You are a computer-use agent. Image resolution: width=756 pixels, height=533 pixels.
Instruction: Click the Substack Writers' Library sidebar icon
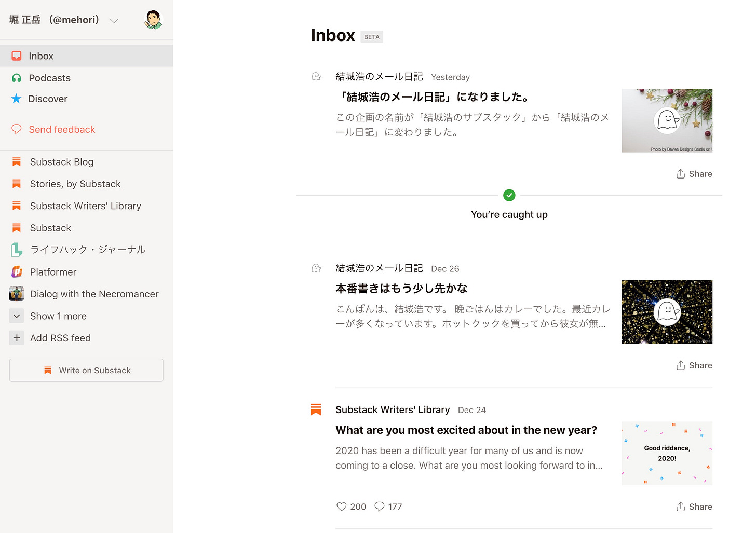(x=17, y=206)
